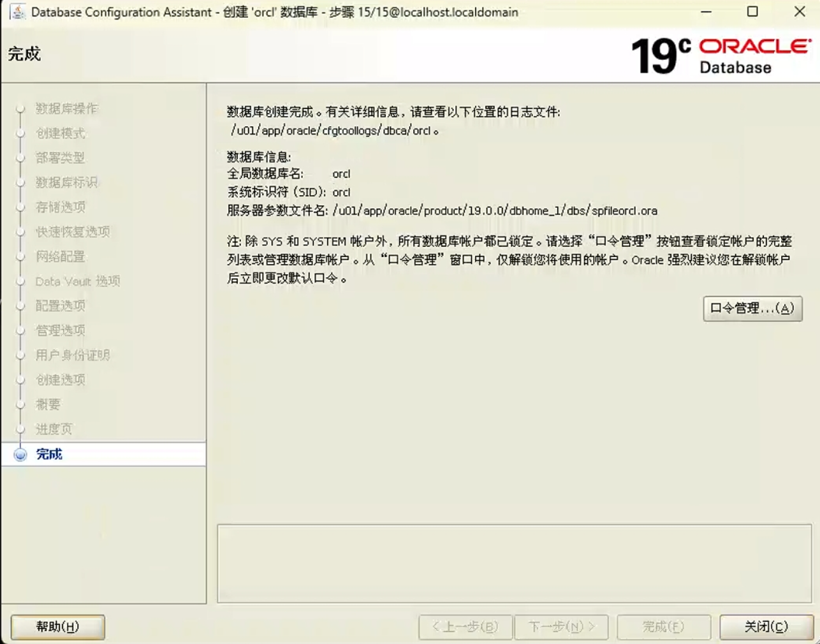Maximize the Database Configuration Assistant window
The height and width of the screenshot is (644, 820).
pyautogui.click(x=752, y=12)
